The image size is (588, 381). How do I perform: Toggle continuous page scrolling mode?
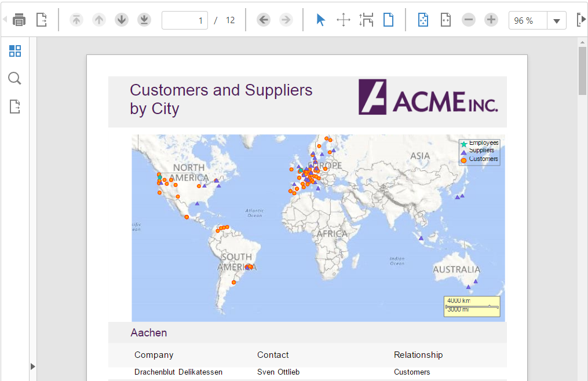click(x=366, y=20)
